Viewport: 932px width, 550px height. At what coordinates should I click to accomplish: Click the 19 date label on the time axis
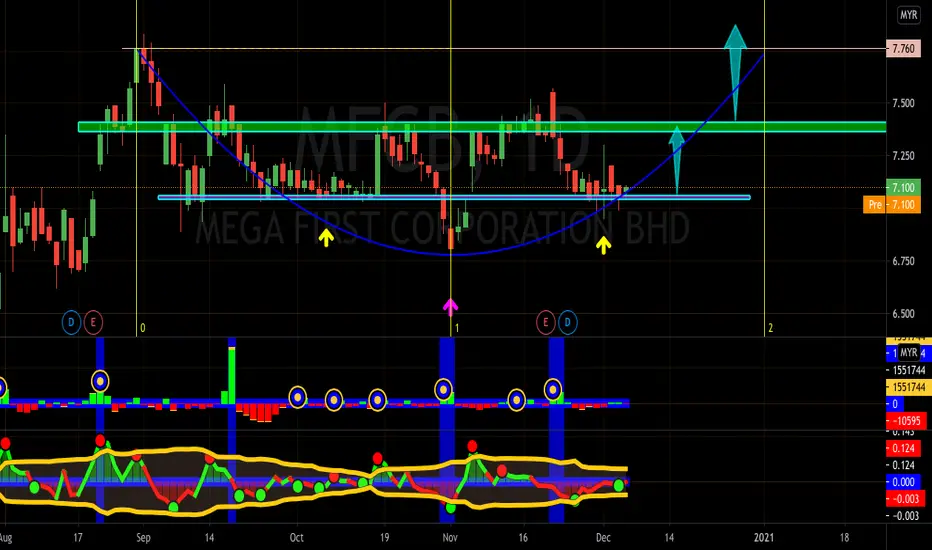tap(385, 538)
